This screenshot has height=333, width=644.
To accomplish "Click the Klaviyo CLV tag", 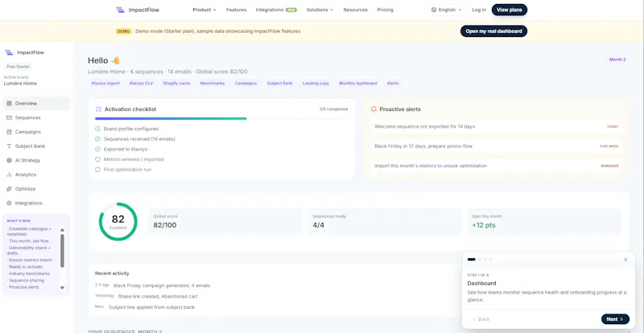I will click(142, 84).
